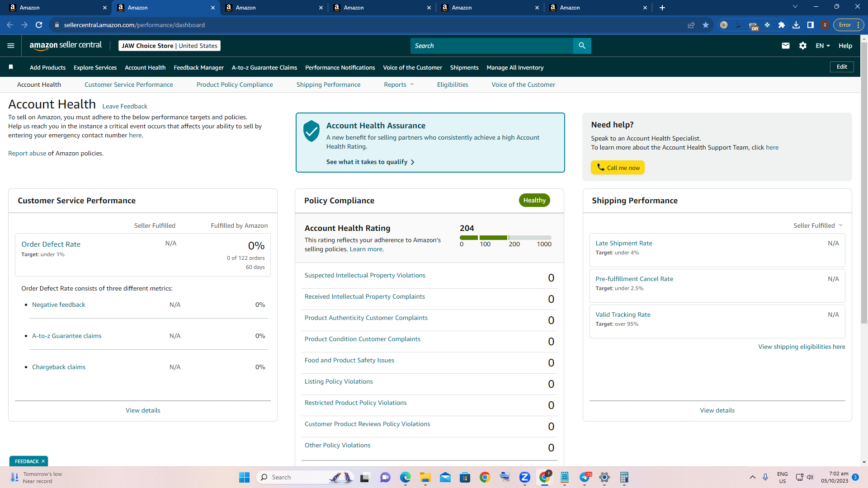
Task: View site information via the padlock icon
Action: coord(57,25)
